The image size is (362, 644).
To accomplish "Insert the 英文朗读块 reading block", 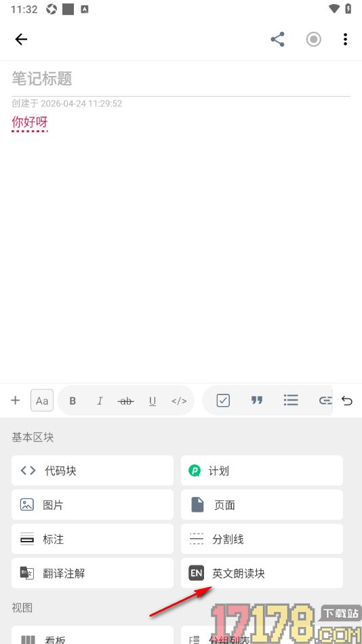I will point(262,573).
